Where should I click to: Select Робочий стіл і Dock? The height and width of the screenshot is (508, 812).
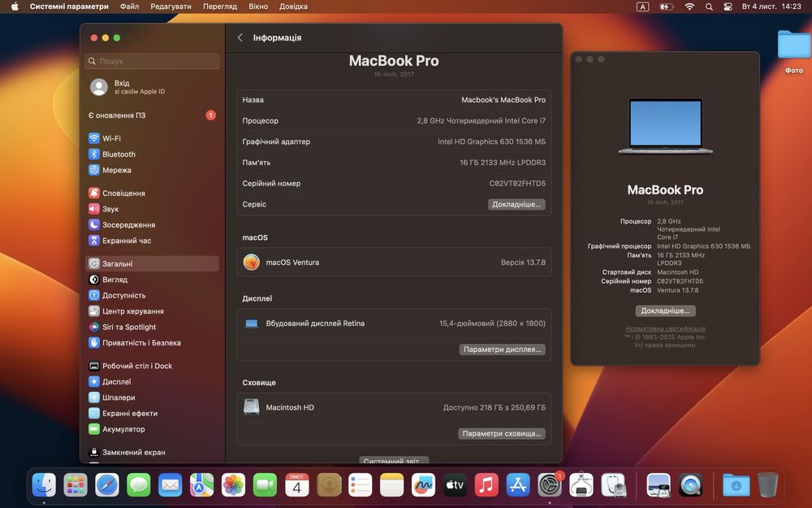click(x=153, y=366)
